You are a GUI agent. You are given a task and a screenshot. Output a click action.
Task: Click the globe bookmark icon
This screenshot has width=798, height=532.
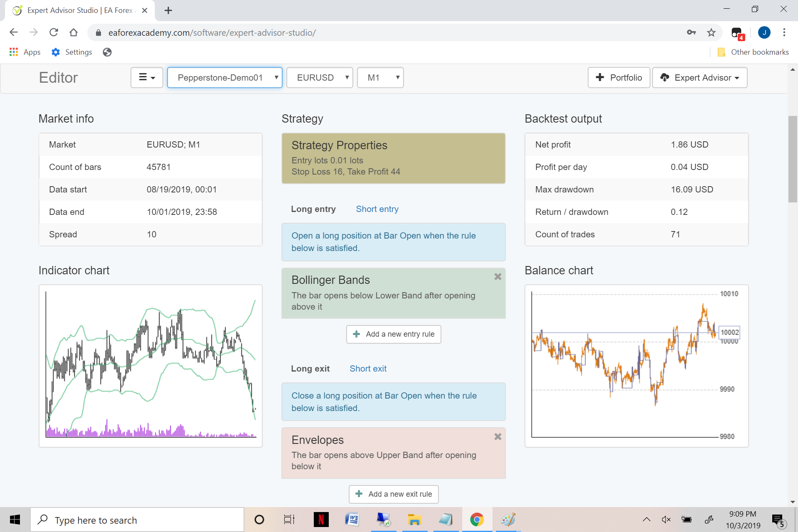(x=107, y=52)
